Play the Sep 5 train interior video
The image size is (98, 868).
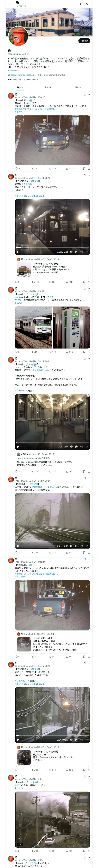point(18,447)
